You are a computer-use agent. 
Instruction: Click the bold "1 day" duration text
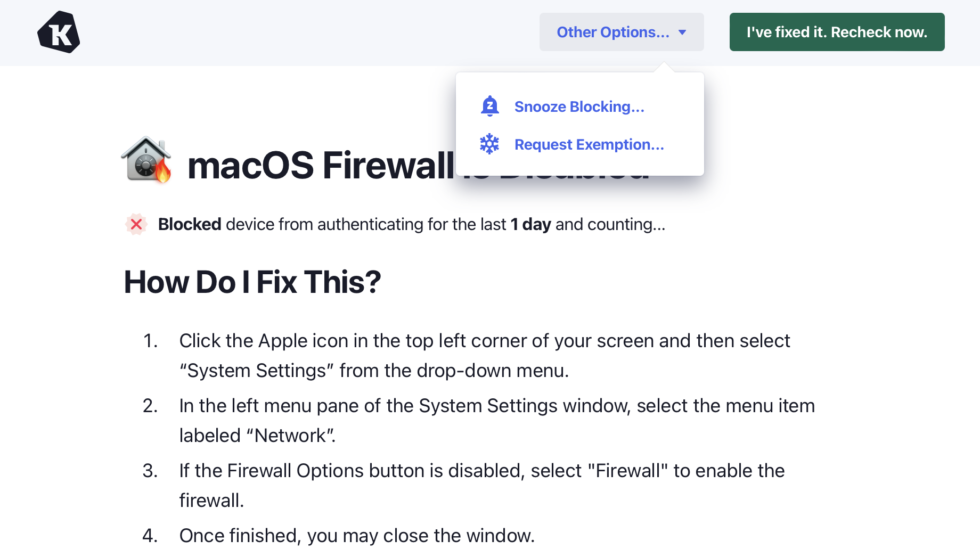tap(530, 224)
